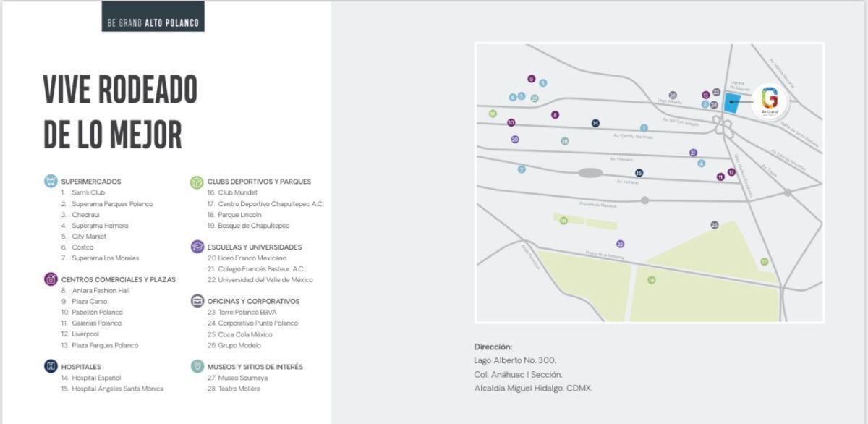Click the 'Museo Soumaya' list entry
The height and width of the screenshot is (424, 868).
pyautogui.click(x=237, y=378)
